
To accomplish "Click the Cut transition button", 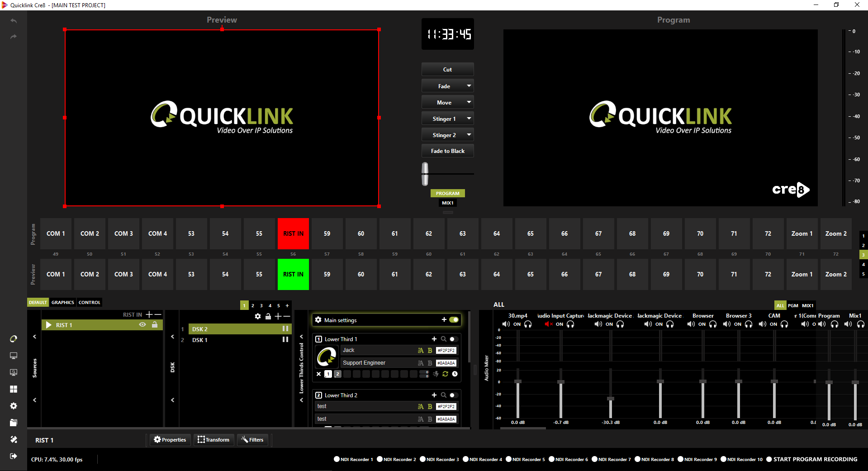I will (447, 69).
